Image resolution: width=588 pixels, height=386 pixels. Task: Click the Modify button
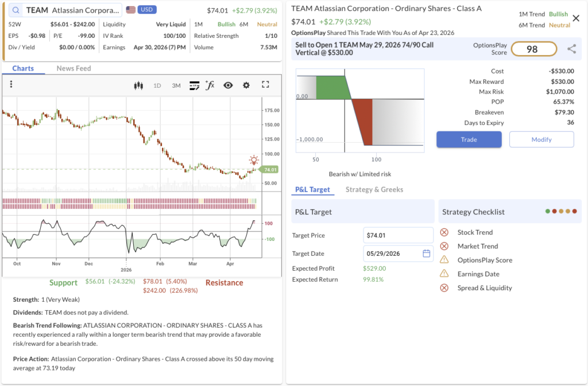[541, 139]
